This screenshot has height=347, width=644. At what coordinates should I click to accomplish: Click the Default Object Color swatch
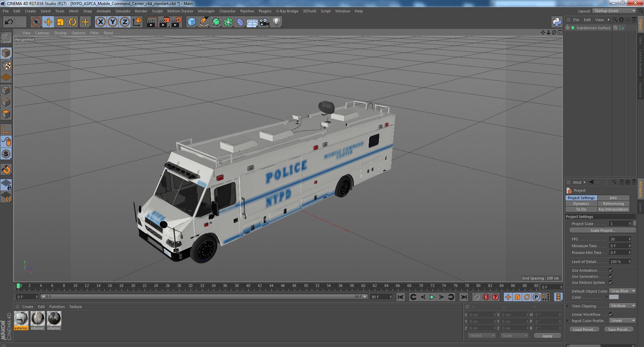tap(614, 297)
